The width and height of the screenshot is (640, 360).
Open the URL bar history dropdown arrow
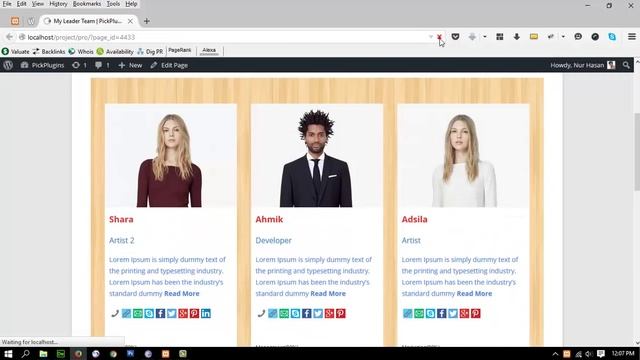431,37
